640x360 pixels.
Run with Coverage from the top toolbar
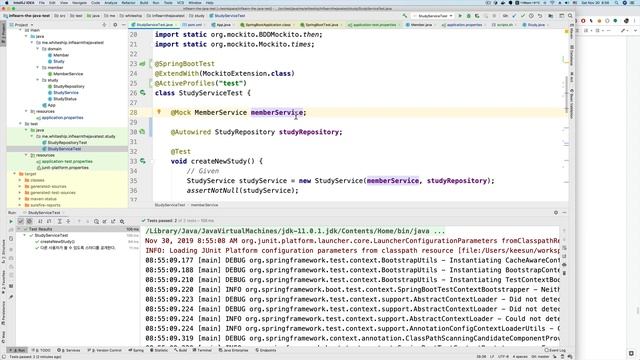click(x=477, y=16)
